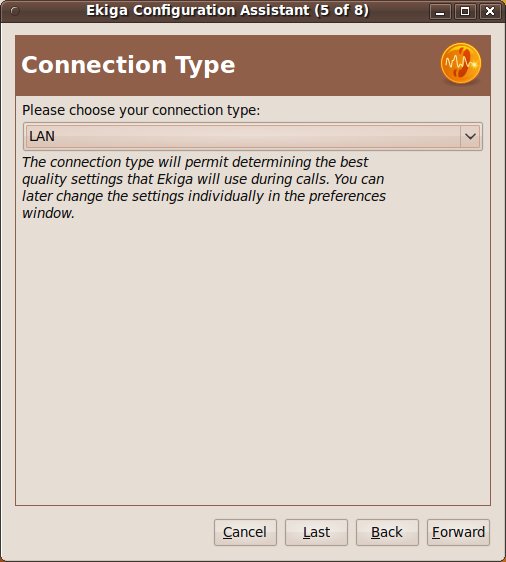Minimize the Ekiga Configuration Assistant window
This screenshot has width=506, height=562.
(440, 11)
